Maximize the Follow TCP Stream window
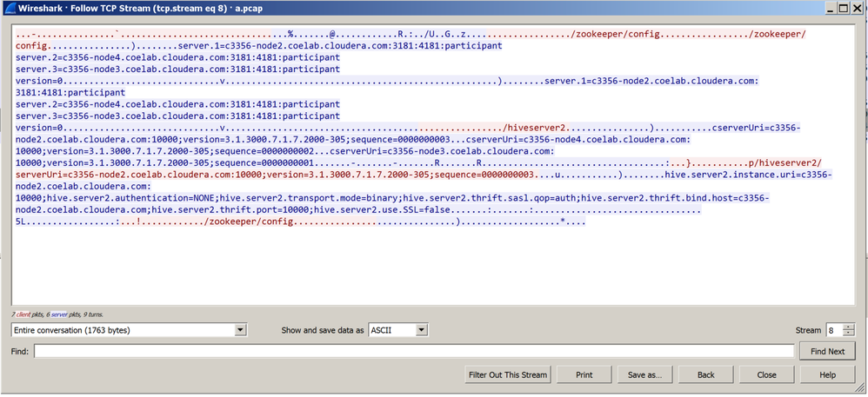The image size is (868, 397). (x=844, y=9)
